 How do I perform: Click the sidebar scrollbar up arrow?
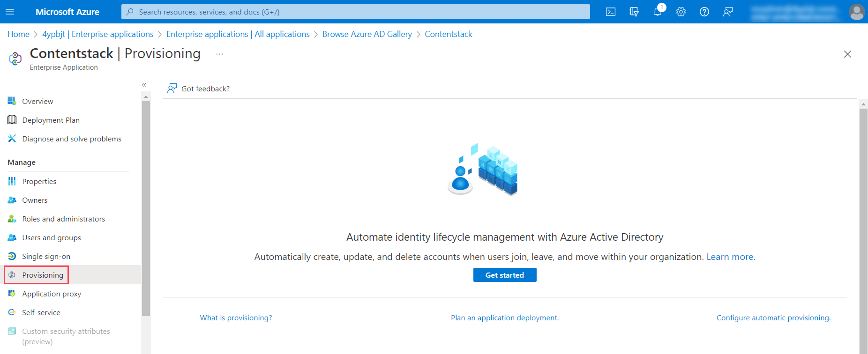point(146,97)
